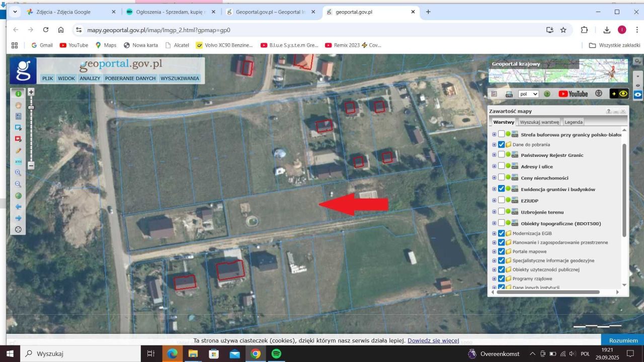Expand Planowanie i zagospodarowanie przestrzenne group
The image size is (644, 362).
[494, 242]
